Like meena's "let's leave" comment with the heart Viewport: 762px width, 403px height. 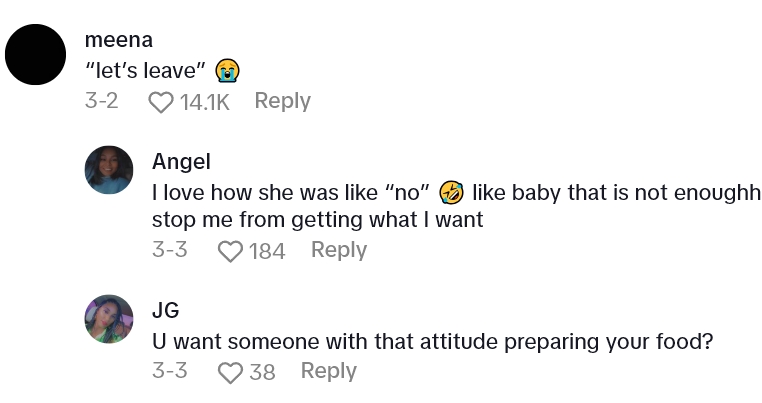coord(161,102)
